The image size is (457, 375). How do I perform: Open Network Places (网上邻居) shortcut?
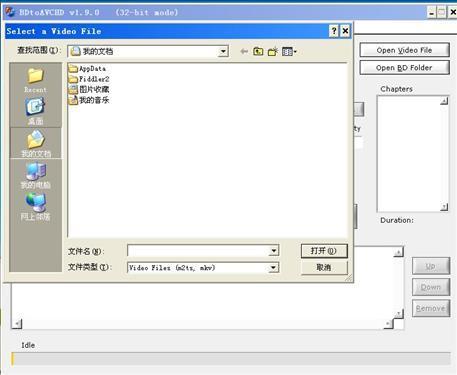click(x=35, y=207)
